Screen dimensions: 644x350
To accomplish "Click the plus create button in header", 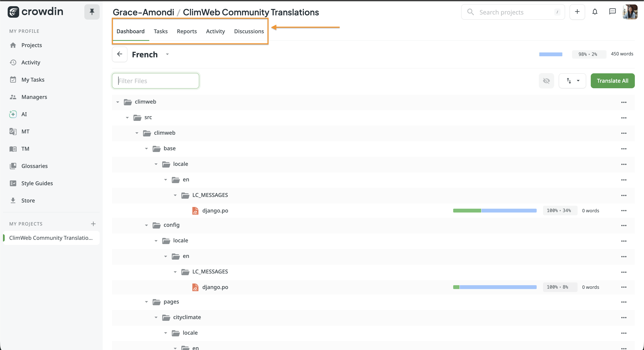I will click(x=577, y=12).
